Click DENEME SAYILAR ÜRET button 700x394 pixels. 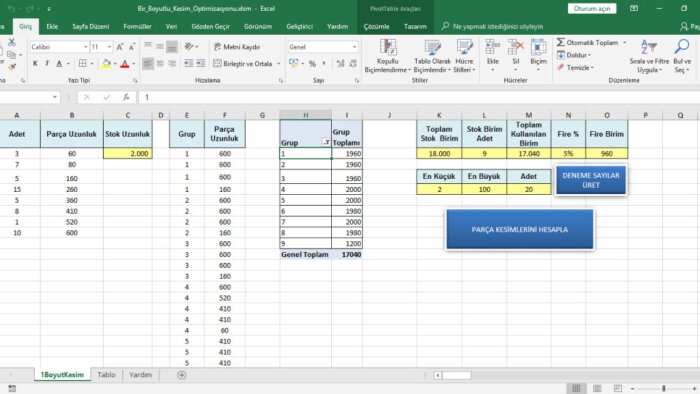pos(591,180)
